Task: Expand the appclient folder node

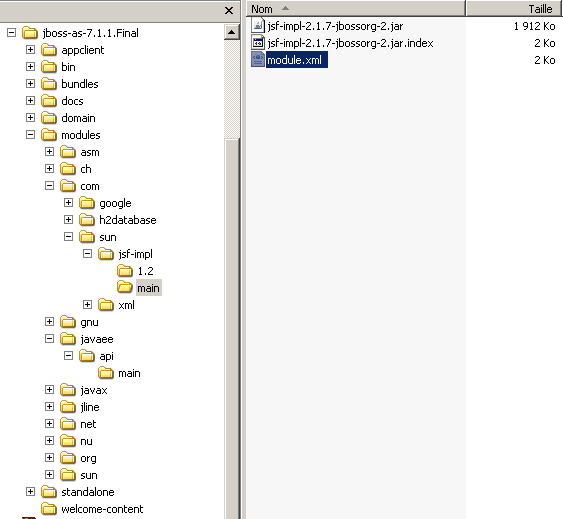Action: (31, 50)
